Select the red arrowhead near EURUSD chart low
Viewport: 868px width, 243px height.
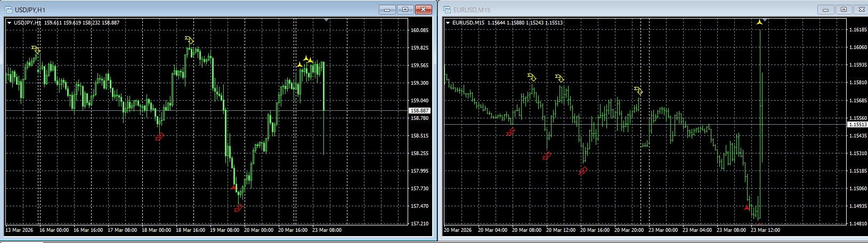[x=747, y=207]
